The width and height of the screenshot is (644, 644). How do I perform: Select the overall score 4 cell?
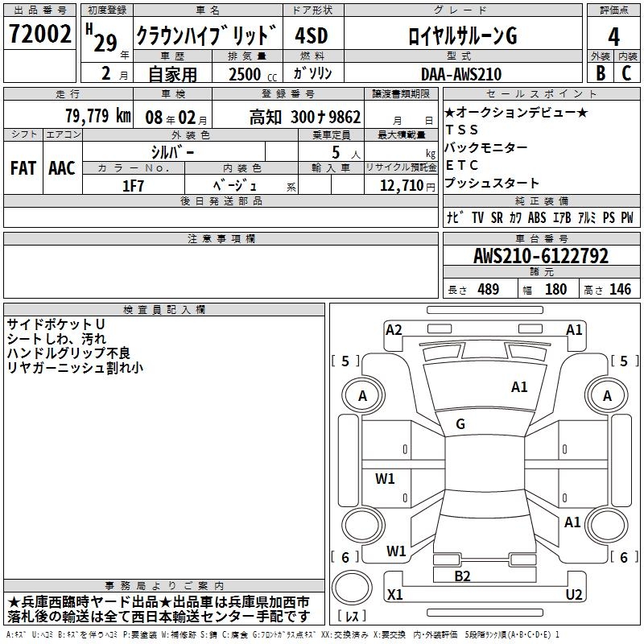coord(614,35)
